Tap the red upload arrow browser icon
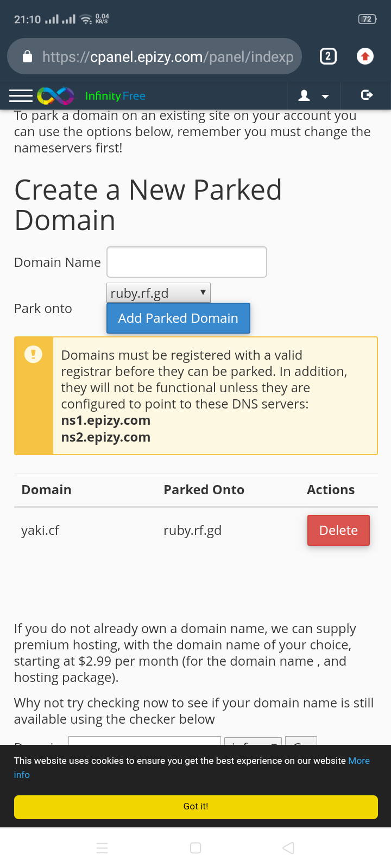Viewport: 391px width, 868px height. click(x=365, y=56)
